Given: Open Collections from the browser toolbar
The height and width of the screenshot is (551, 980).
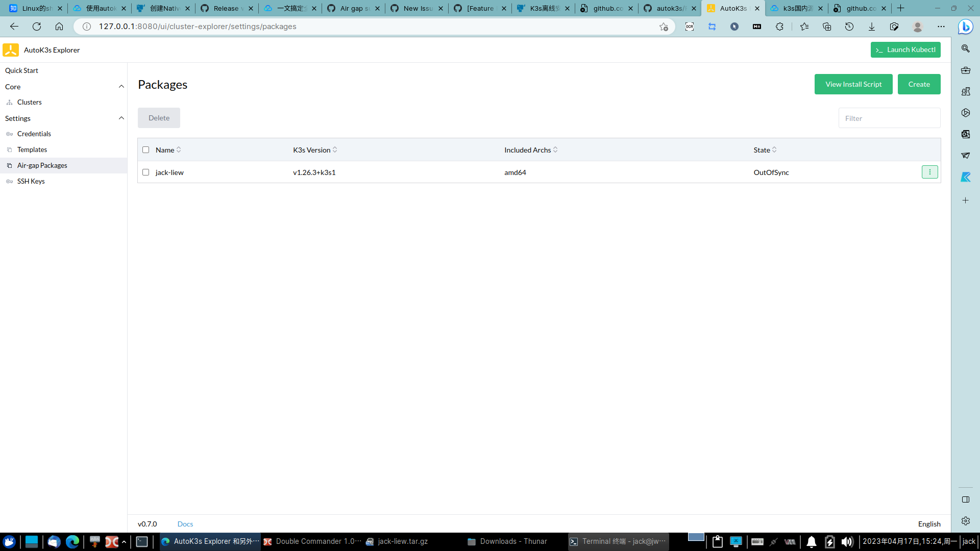Looking at the screenshot, I should tap(827, 27).
